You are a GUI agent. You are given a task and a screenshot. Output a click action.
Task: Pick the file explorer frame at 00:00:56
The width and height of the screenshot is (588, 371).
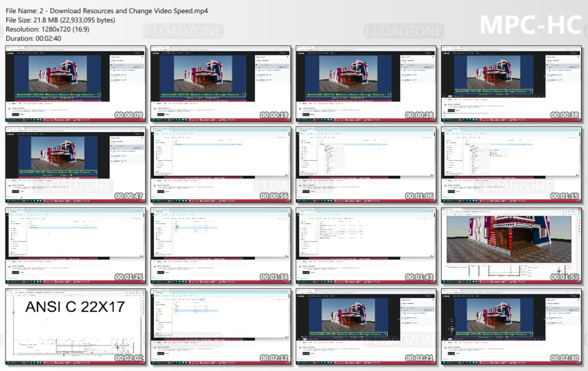pyautogui.click(x=221, y=165)
